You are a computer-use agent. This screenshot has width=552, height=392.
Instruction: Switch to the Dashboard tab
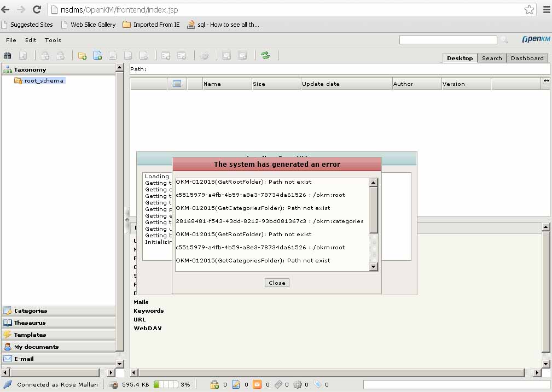[x=527, y=58]
